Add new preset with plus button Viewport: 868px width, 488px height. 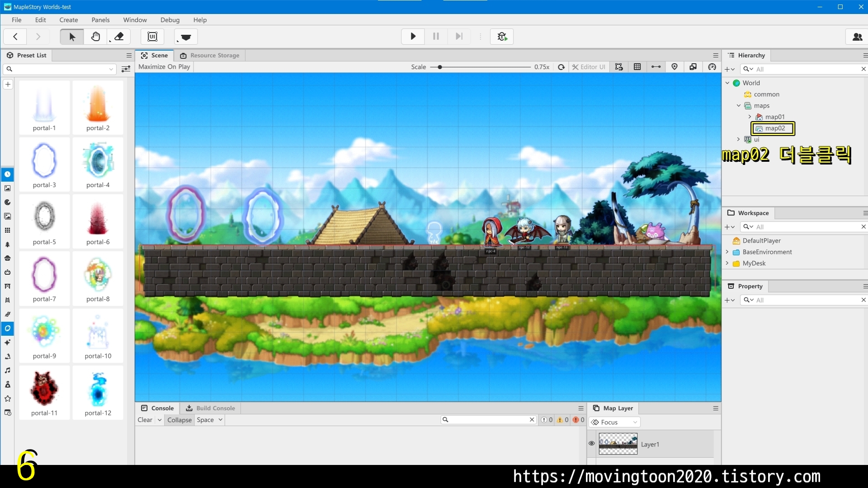[8, 84]
